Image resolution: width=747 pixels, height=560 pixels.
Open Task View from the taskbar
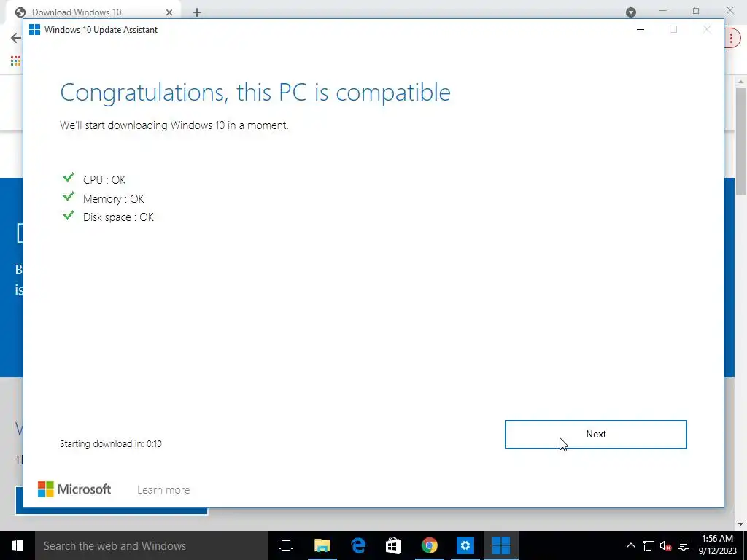click(286, 545)
